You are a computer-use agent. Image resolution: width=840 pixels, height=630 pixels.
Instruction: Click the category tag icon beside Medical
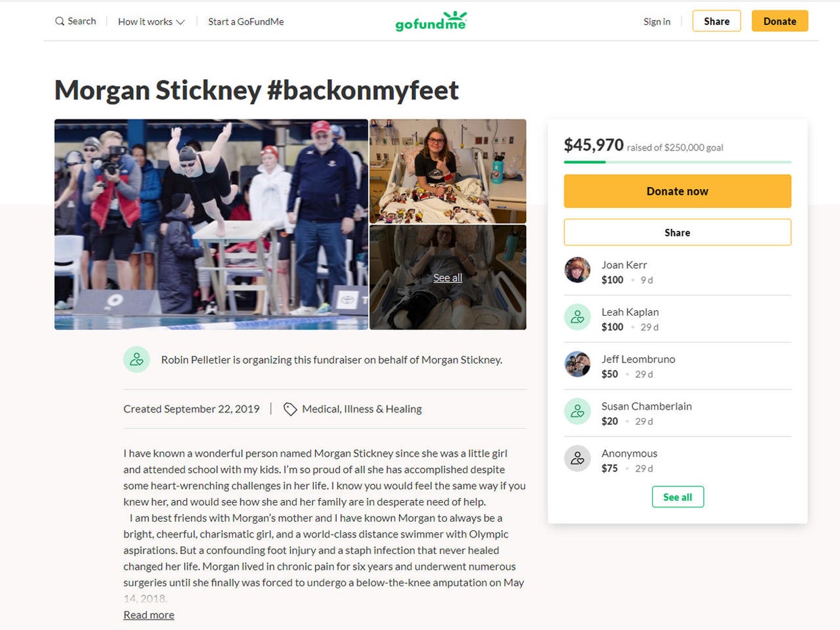coord(290,408)
